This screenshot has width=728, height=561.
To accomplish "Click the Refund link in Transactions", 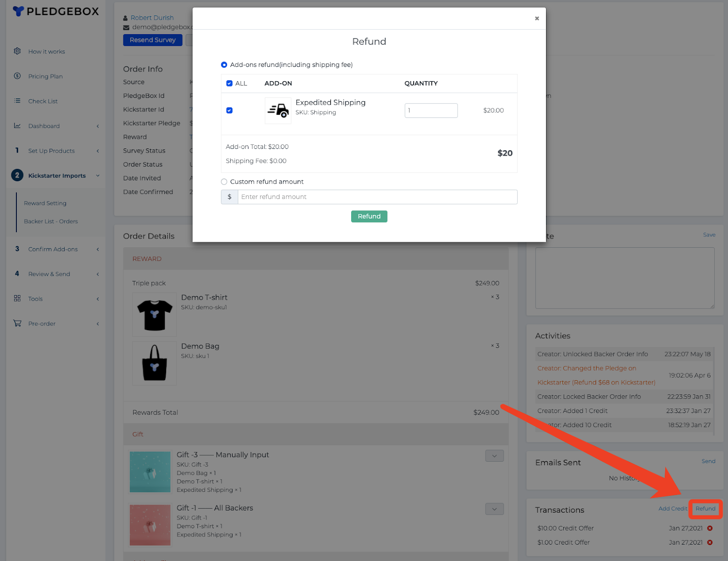I will click(706, 509).
